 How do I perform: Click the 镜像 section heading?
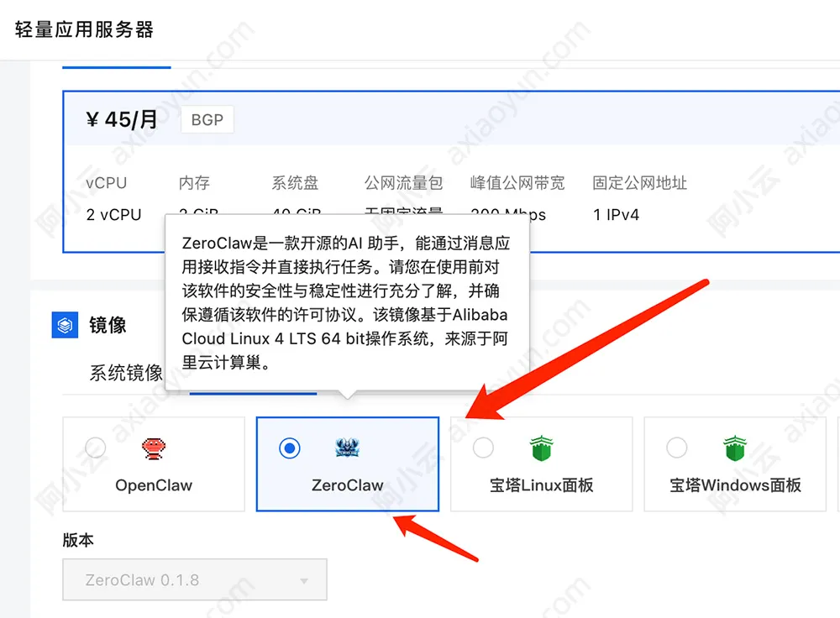108,325
